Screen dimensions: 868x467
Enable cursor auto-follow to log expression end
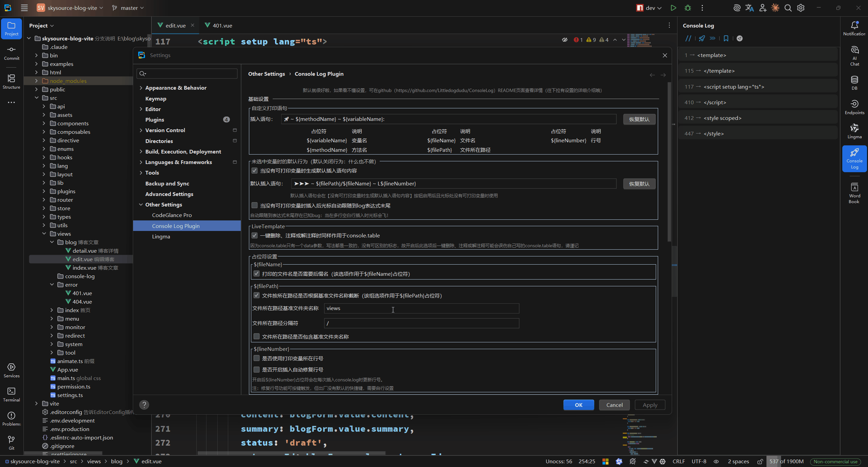tap(254, 205)
